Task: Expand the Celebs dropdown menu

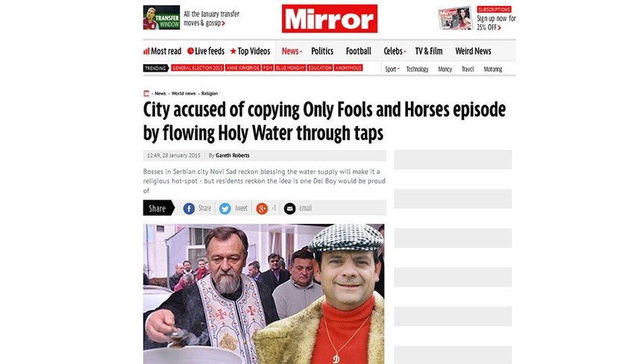Action: click(395, 51)
